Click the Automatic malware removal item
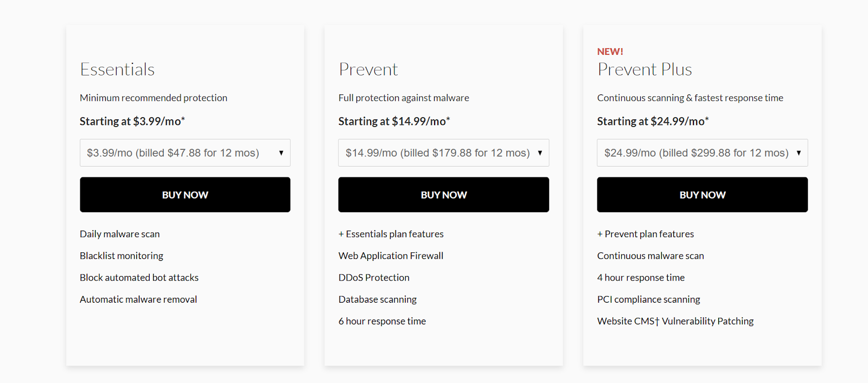The width and height of the screenshot is (868, 383). click(x=138, y=299)
